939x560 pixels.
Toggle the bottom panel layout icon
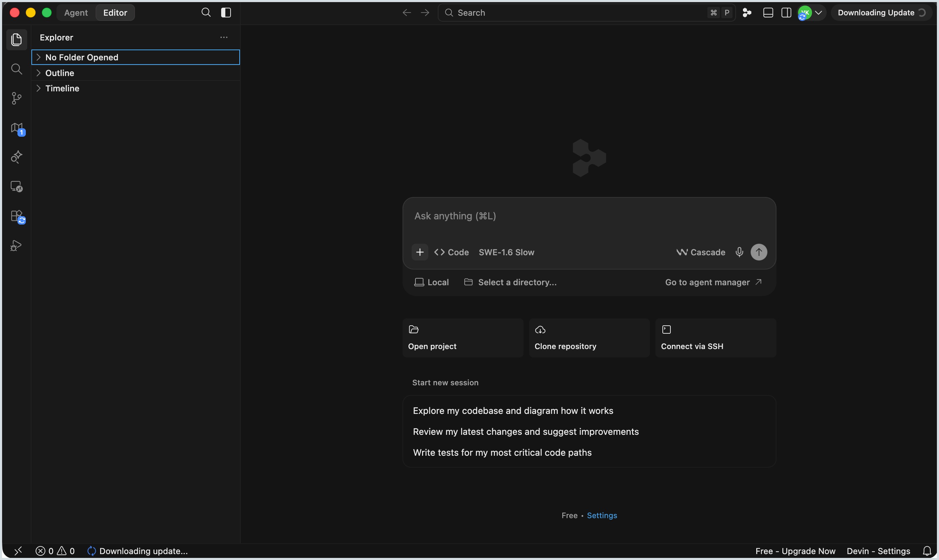point(768,13)
